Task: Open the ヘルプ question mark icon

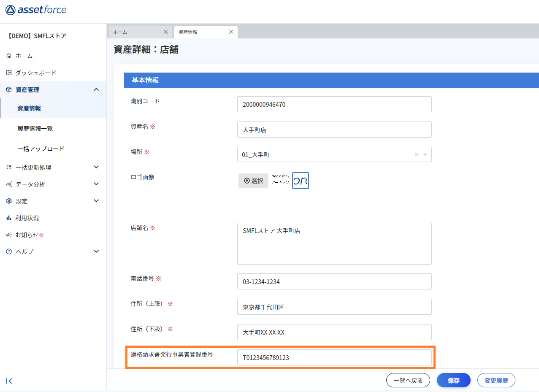Action: [x=9, y=251]
